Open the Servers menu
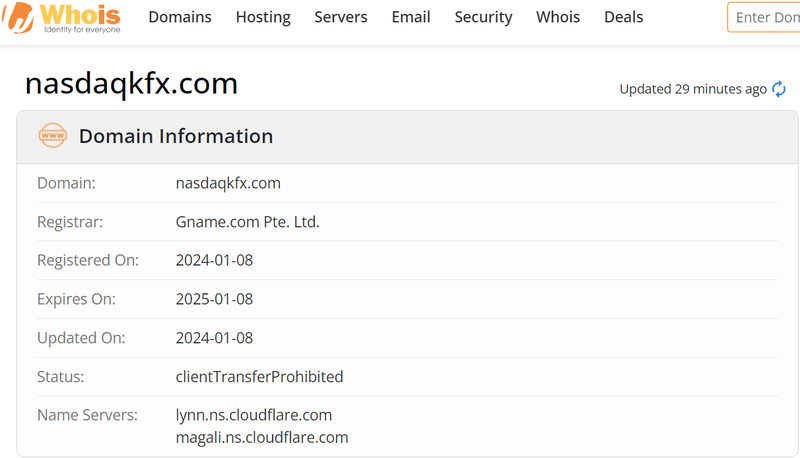This screenshot has width=800, height=458. (x=341, y=17)
